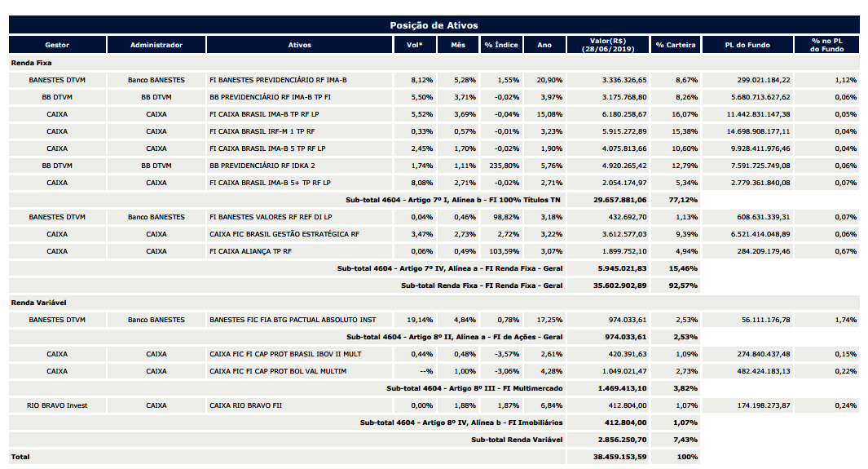Click CAIXA RIO BRAVO FII asset name

(x=246, y=405)
